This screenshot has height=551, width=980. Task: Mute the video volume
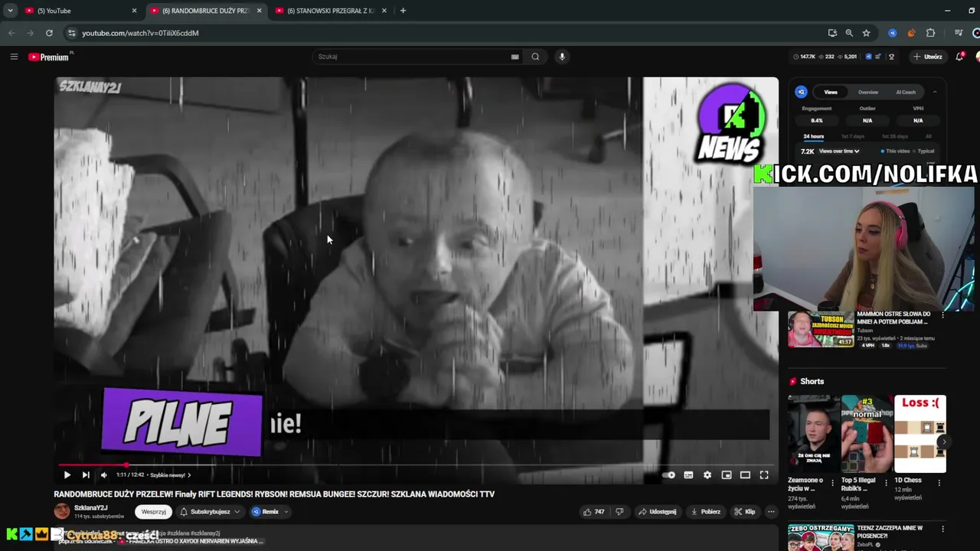(104, 475)
